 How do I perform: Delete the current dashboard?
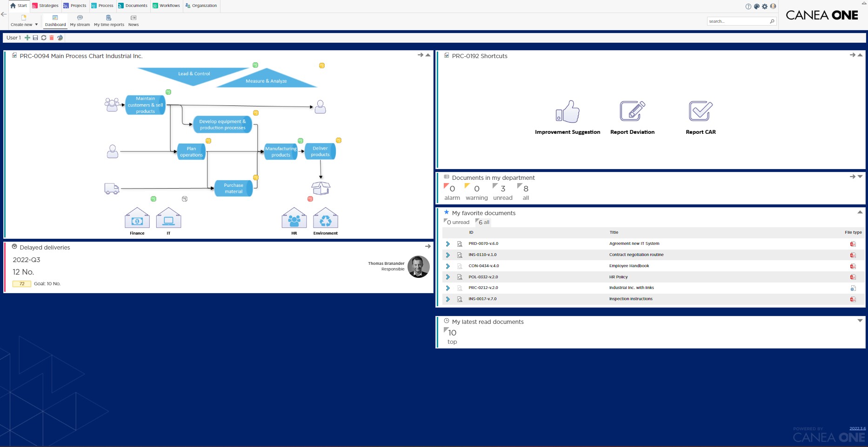pyautogui.click(x=52, y=38)
